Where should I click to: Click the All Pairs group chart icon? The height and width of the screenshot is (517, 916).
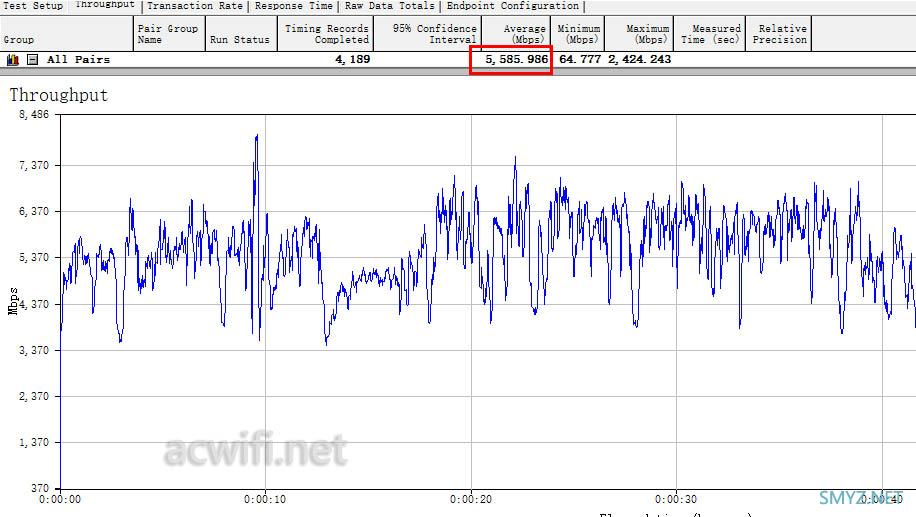pyautogui.click(x=13, y=60)
